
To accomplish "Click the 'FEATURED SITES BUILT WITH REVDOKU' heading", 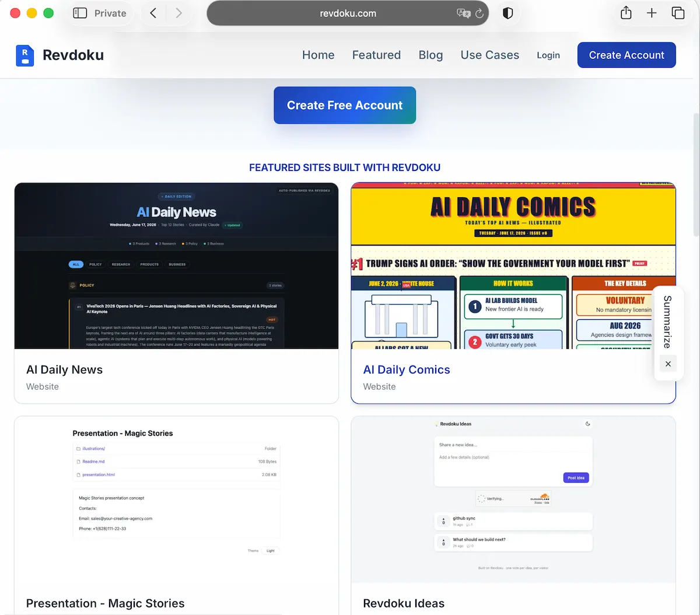I will click(x=345, y=167).
